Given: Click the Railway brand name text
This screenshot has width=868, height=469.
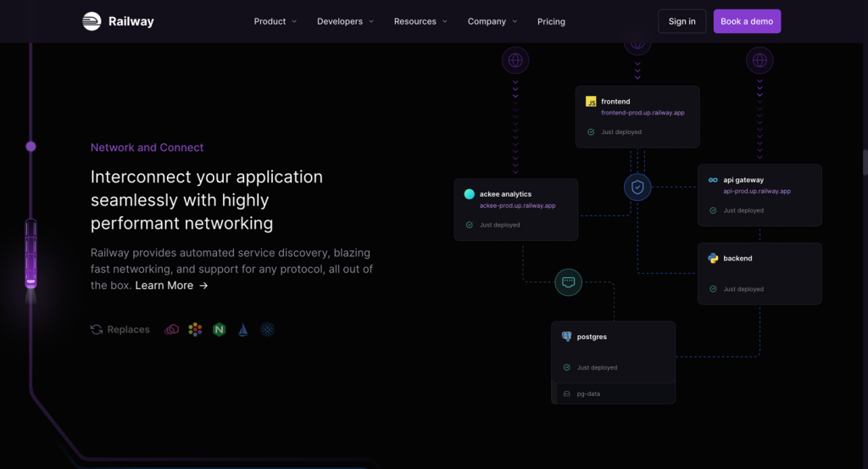Looking at the screenshot, I should pyautogui.click(x=131, y=21).
